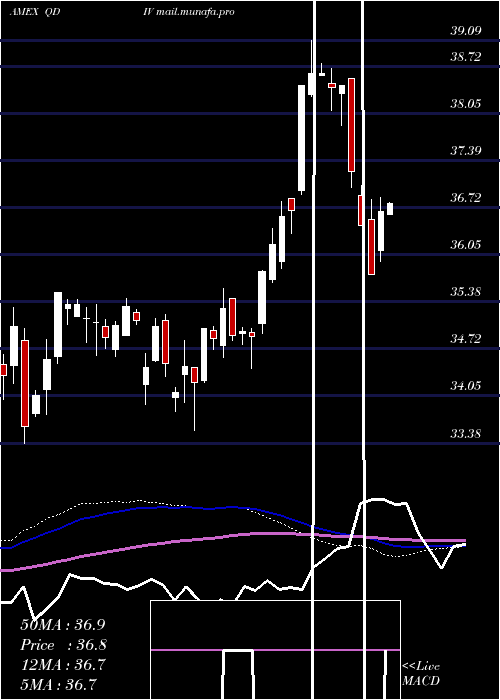
Task: Click the 35.38 price axis label
Action: (466, 292)
